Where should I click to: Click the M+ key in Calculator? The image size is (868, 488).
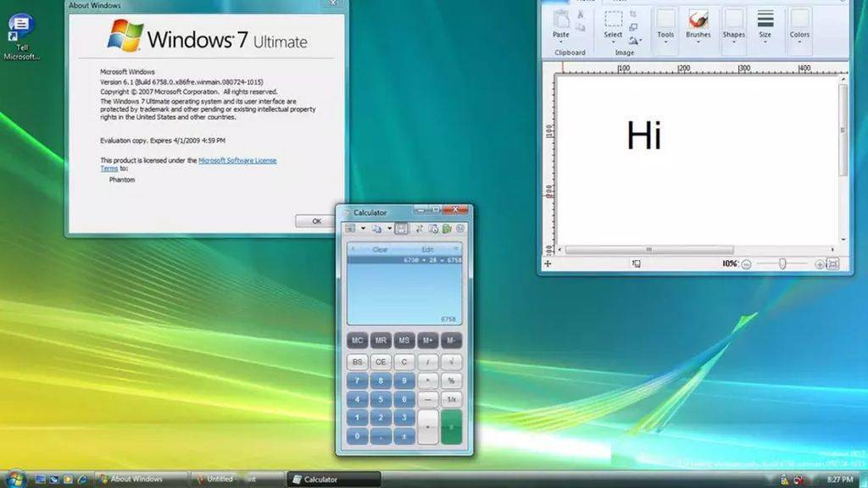pos(427,341)
